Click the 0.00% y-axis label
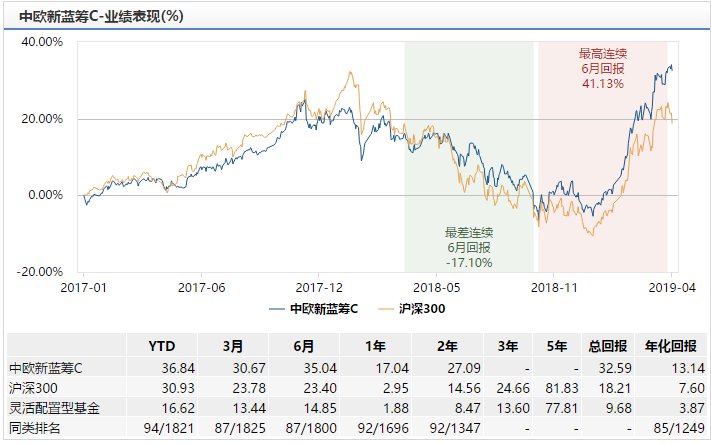711x444 pixels. pos(45,195)
